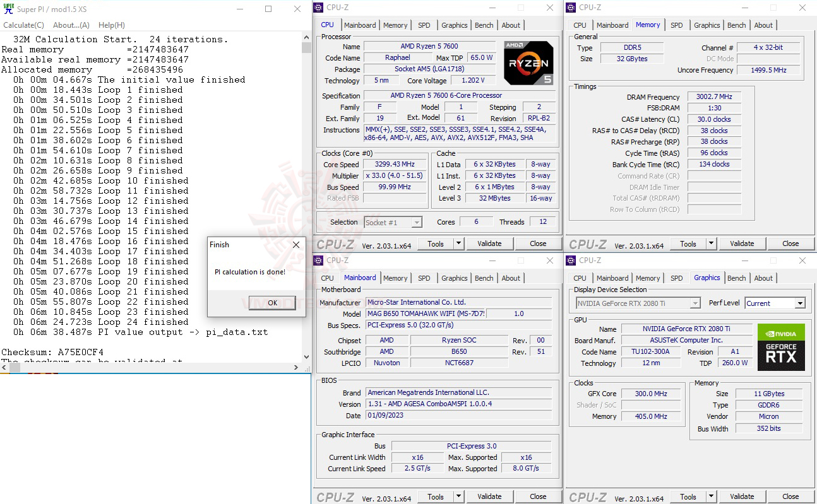Image resolution: width=817 pixels, height=504 pixels.
Task: Open the Calculate(C) menu in Super PI
Action: [24, 25]
